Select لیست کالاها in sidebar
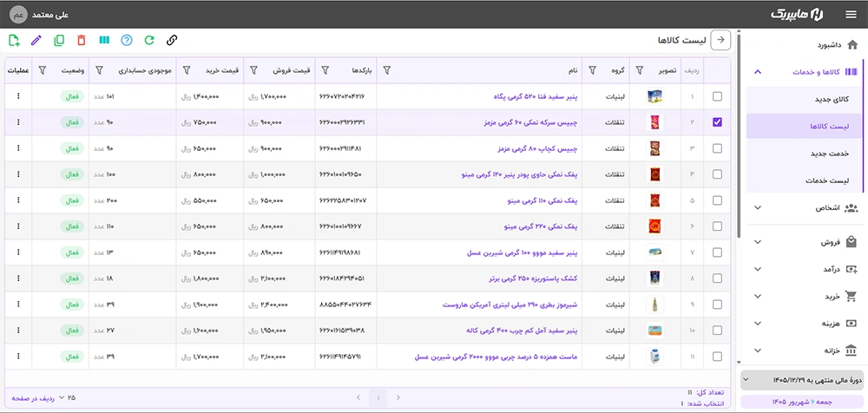This screenshot has height=413, width=868. coord(805,126)
